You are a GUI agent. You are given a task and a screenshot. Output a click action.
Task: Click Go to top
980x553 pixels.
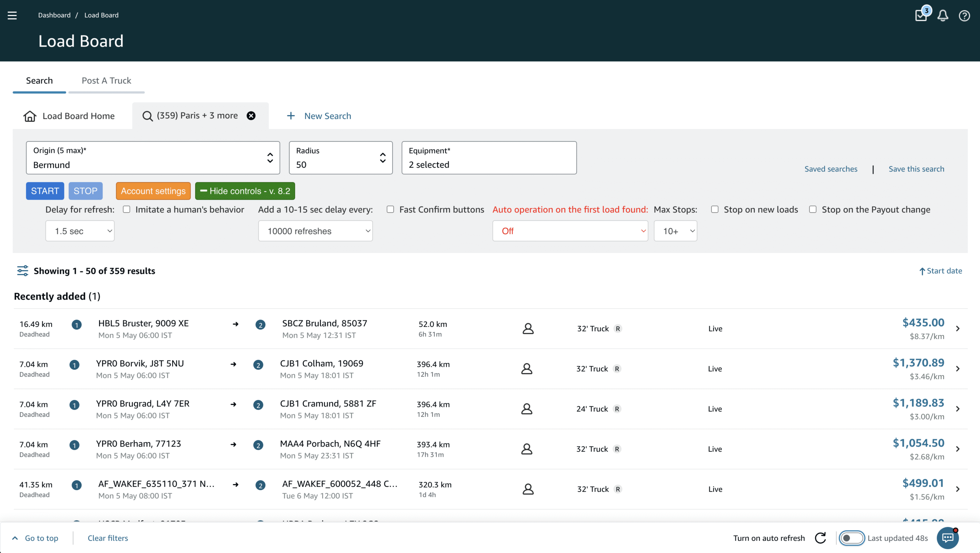coord(41,538)
